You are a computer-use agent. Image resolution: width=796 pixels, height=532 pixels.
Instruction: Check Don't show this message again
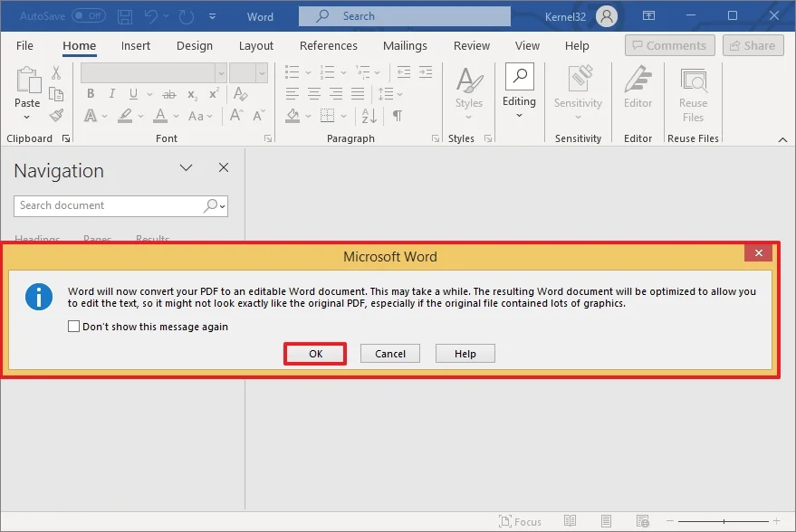73,326
